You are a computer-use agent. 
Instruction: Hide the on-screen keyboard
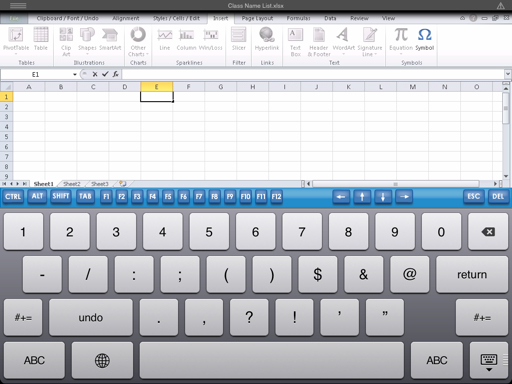click(x=489, y=361)
